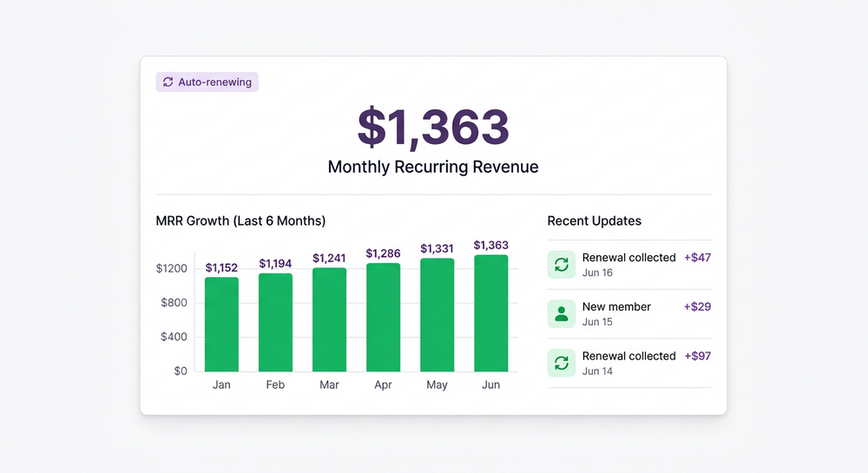Click the +$47 amount

[x=698, y=257]
